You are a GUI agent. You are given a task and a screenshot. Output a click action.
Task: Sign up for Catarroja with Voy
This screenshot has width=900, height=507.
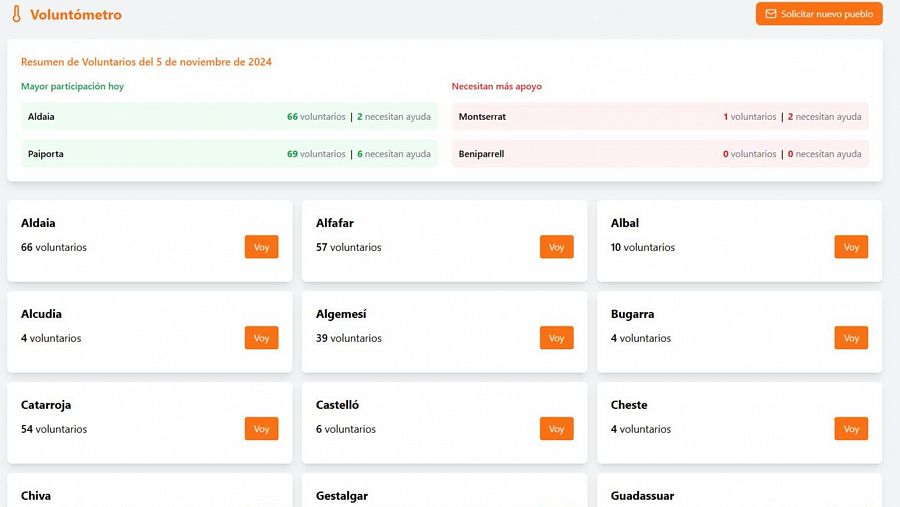[x=261, y=429]
